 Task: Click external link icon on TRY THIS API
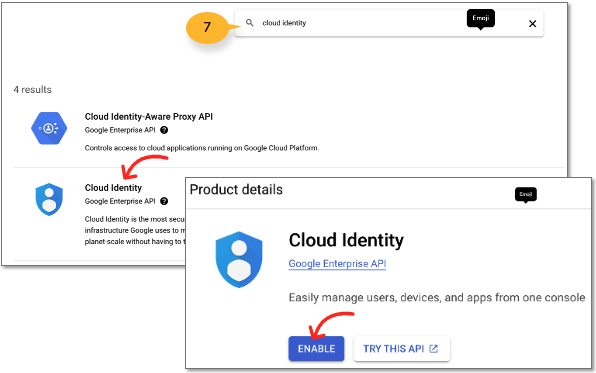433,349
